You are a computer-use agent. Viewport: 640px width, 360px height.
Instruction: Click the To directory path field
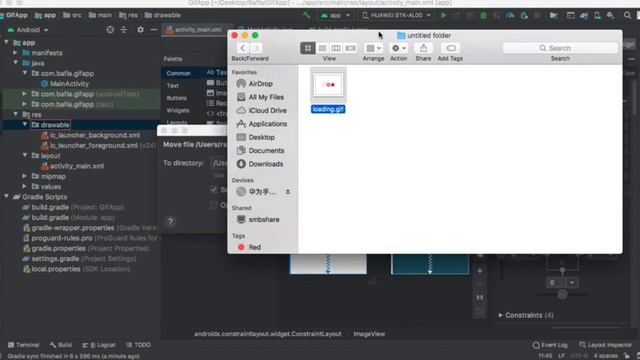click(219, 163)
